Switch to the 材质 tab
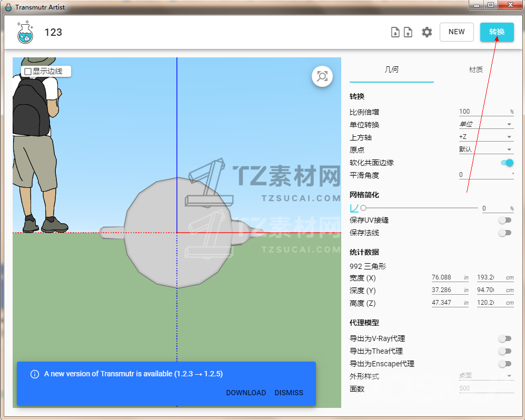Screen dimensions: 525x420 (476, 69)
